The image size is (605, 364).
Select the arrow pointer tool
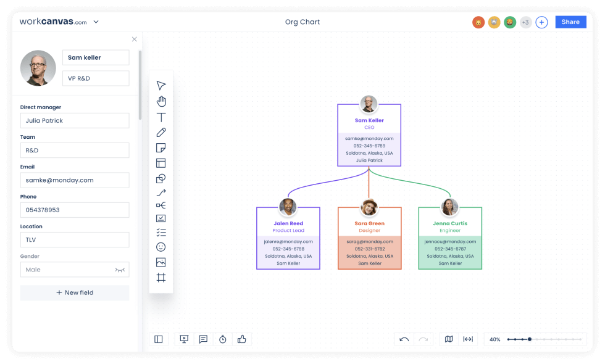[x=161, y=85]
